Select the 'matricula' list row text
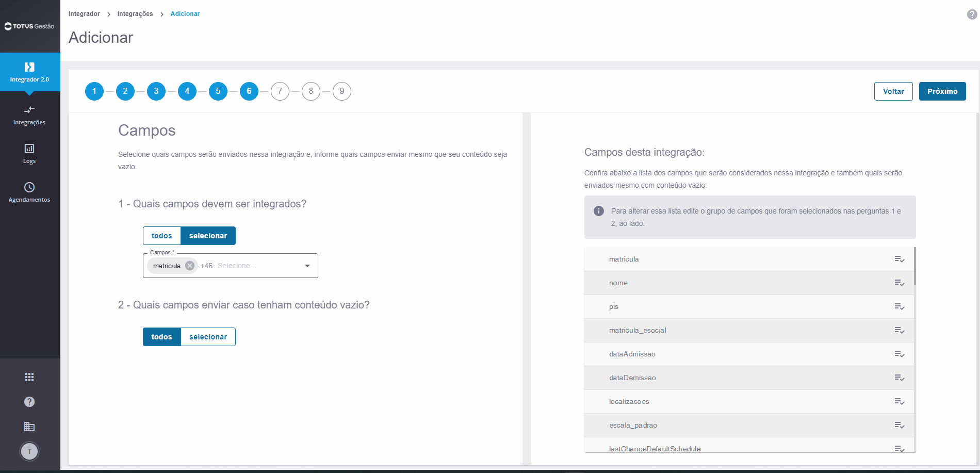Viewport: 980px width, 473px height. tap(624, 259)
